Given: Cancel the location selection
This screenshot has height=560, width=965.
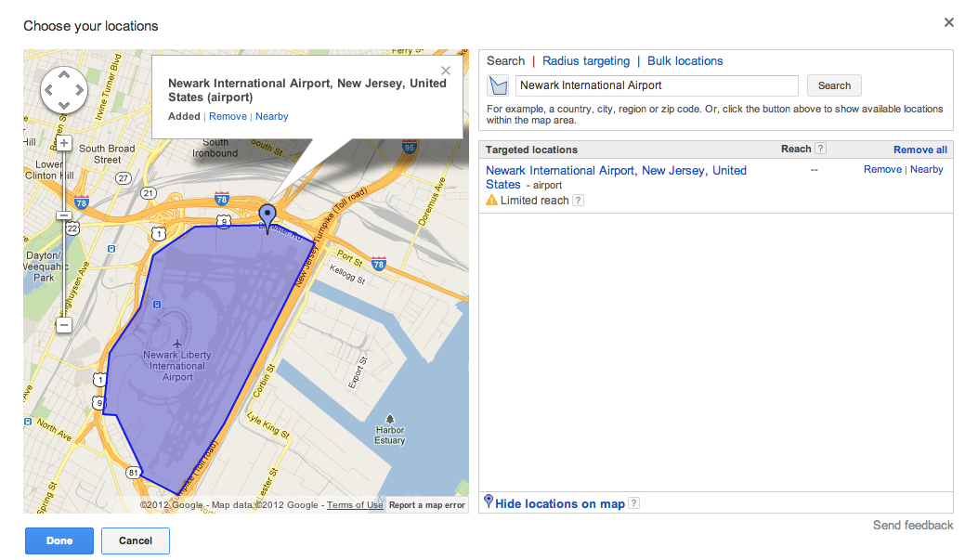Looking at the screenshot, I should [x=135, y=540].
